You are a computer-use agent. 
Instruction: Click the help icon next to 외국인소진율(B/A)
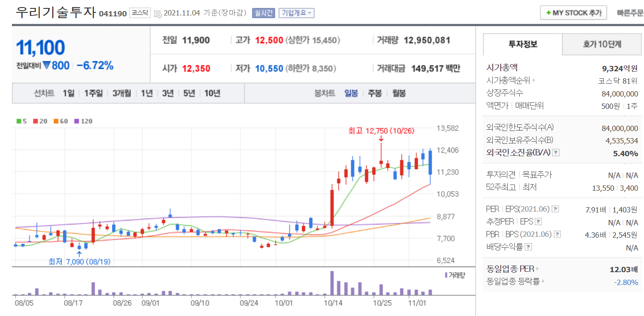pos(556,153)
